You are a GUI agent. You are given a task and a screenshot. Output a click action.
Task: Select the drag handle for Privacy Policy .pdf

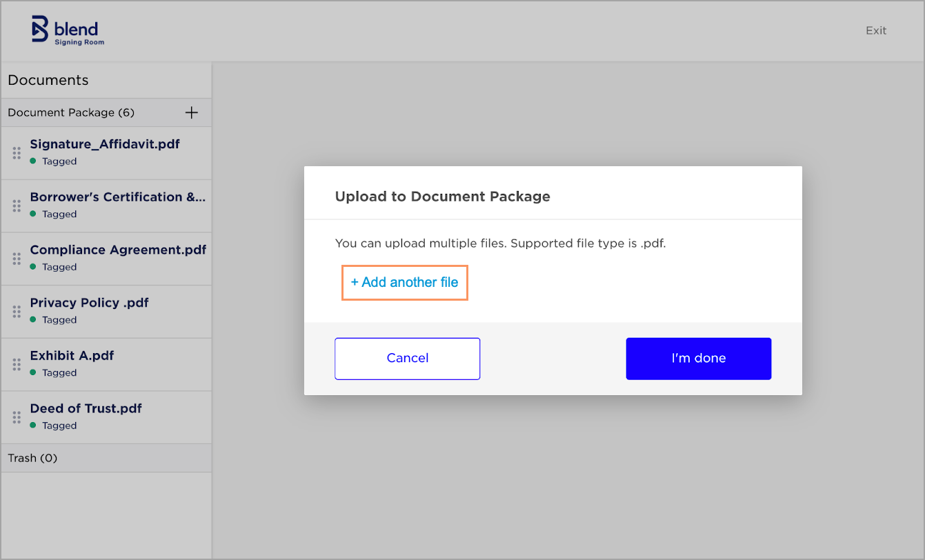[17, 311]
